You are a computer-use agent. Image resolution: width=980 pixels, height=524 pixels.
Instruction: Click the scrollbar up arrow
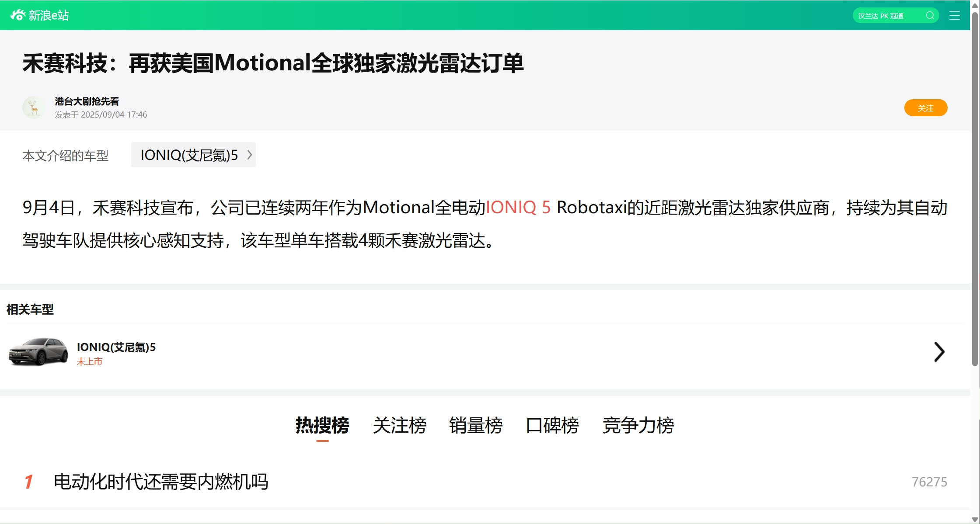pos(975,5)
